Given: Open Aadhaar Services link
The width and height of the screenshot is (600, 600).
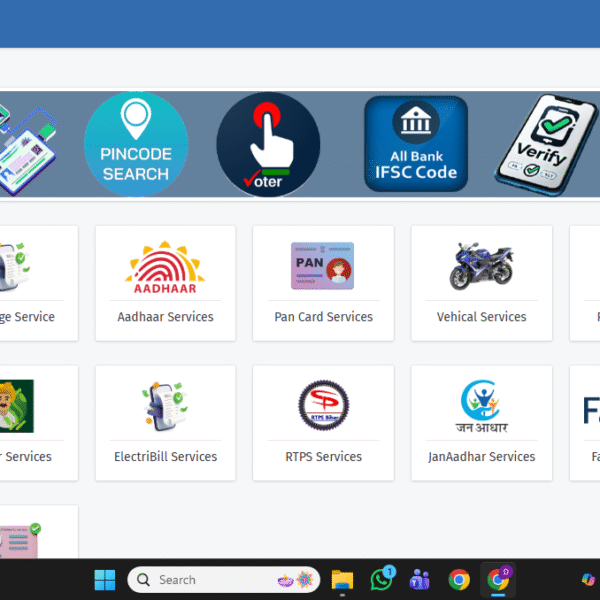Looking at the screenshot, I should pos(165,317).
